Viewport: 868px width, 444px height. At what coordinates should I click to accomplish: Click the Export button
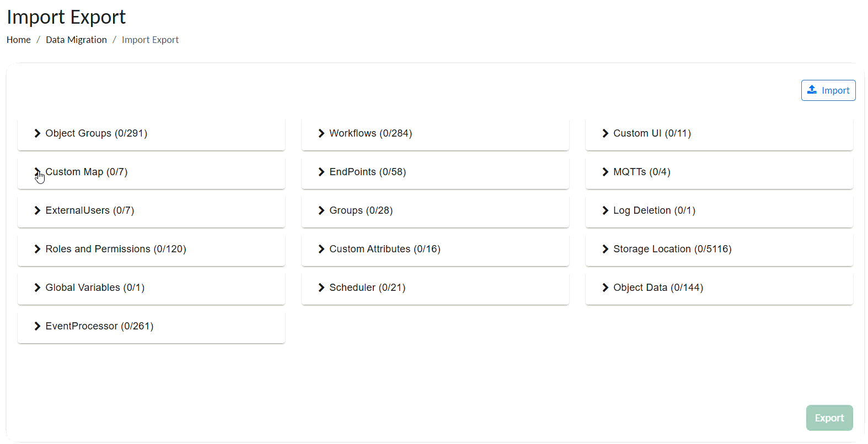[829, 418]
